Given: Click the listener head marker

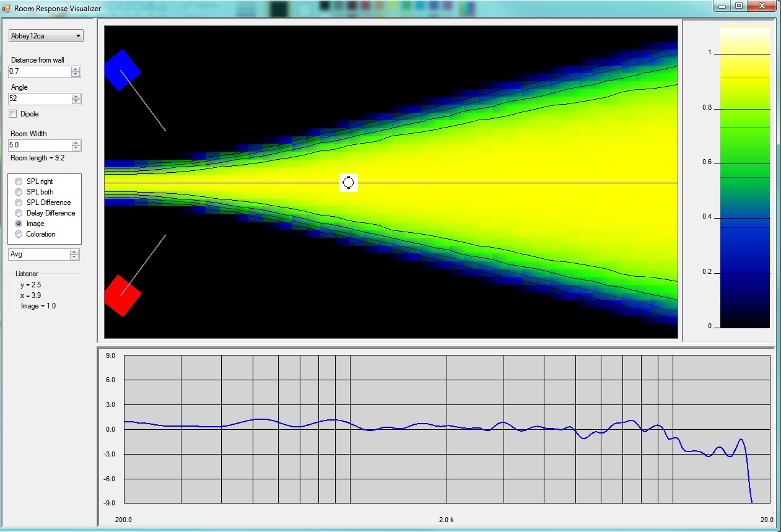Looking at the screenshot, I should click(348, 182).
